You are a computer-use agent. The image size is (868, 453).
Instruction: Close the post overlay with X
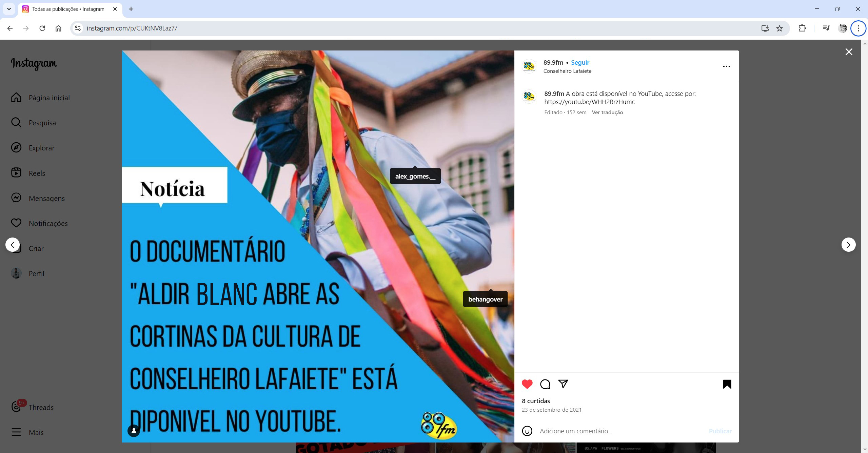(849, 52)
